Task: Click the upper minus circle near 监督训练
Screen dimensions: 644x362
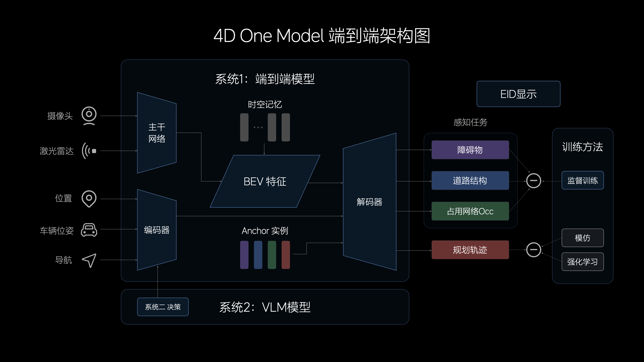Action: pyautogui.click(x=533, y=181)
